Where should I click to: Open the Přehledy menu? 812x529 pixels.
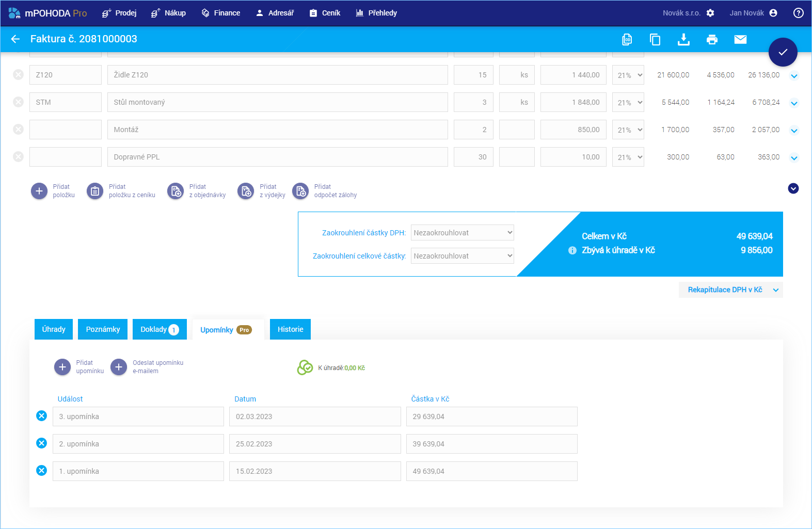[x=376, y=13]
